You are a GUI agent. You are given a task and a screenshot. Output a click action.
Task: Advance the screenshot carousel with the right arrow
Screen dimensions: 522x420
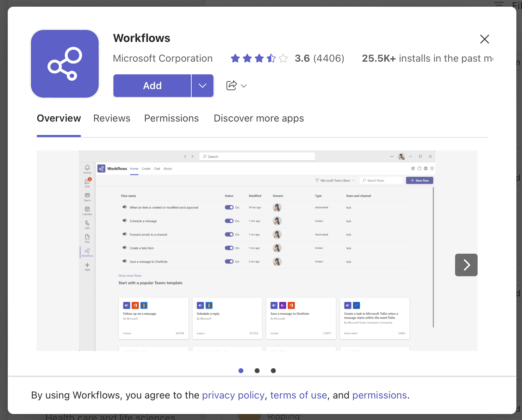[466, 265]
